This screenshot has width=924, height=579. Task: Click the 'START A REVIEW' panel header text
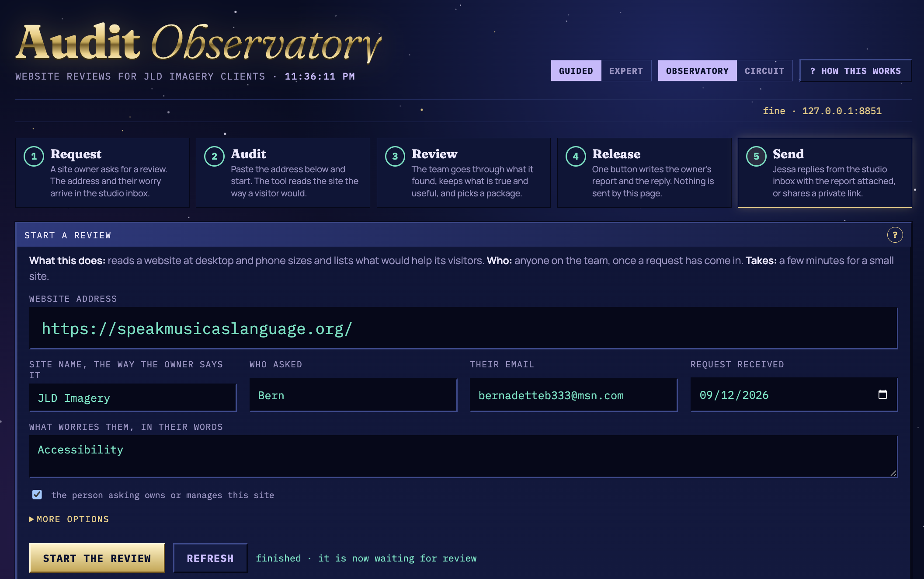[68, 236]
